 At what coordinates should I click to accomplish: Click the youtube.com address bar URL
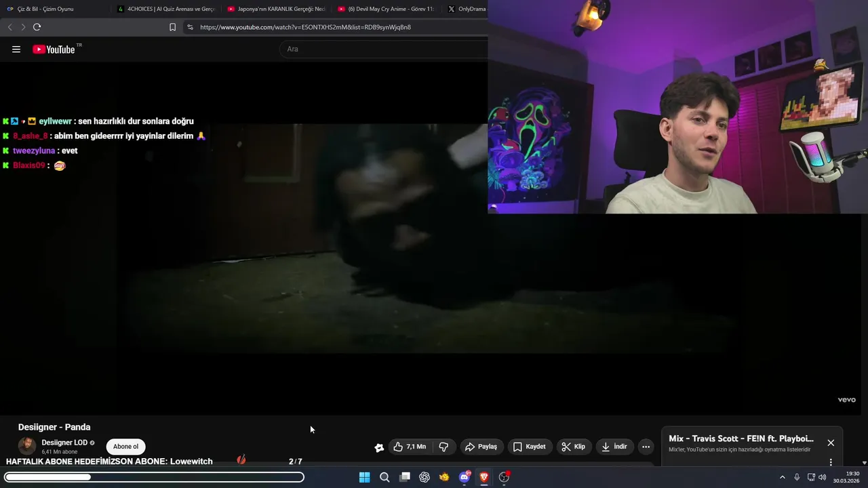[x=305, y=27]
